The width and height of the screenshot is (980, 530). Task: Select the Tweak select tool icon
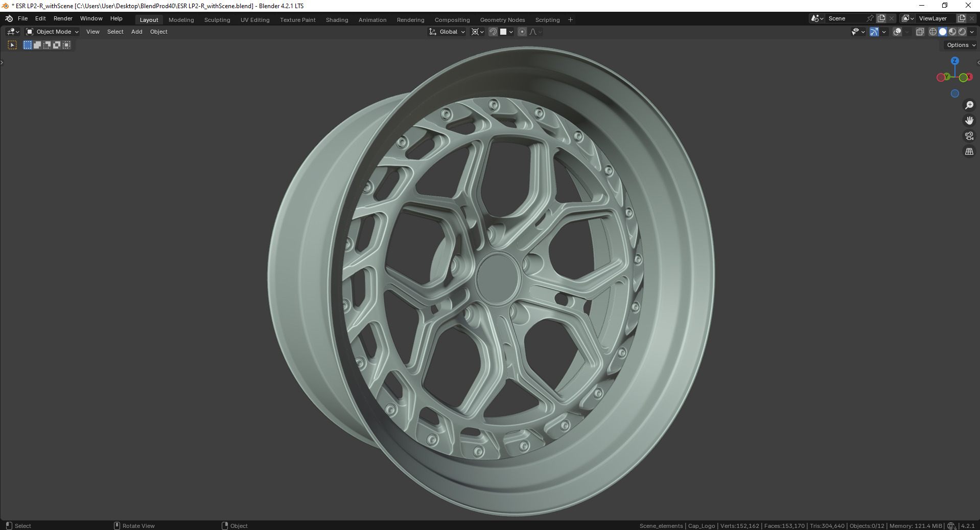pyautogui.click(x=12, y=45)
